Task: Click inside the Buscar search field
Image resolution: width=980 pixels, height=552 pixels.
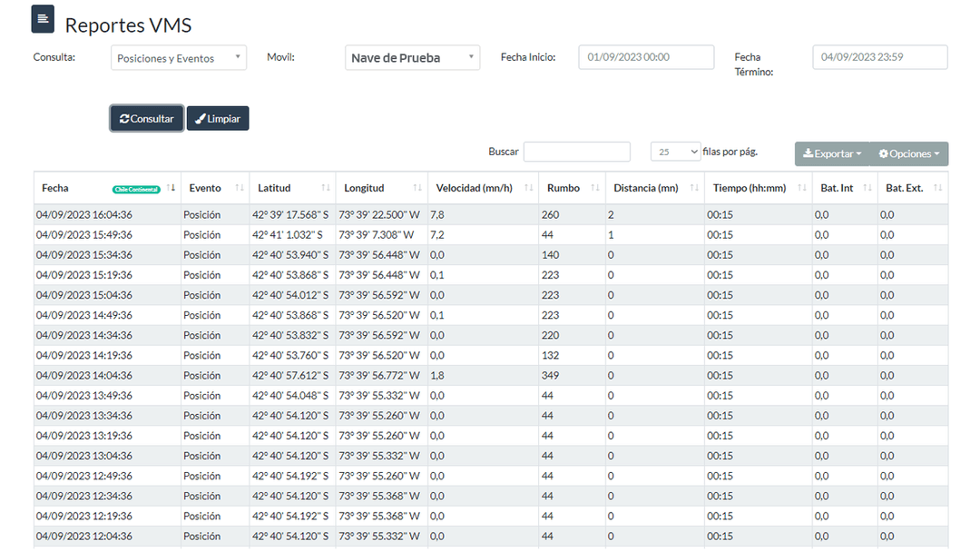Action: [x=577, y=152]
